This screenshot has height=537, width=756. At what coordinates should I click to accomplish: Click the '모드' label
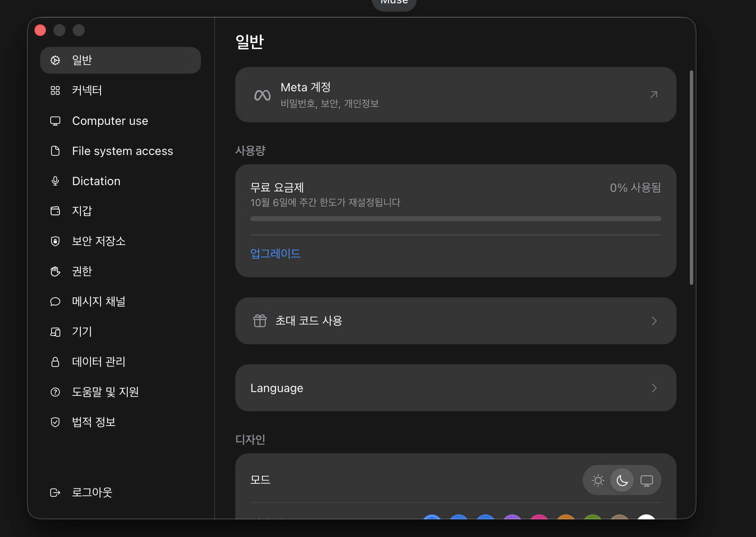(x=260, y=480)
